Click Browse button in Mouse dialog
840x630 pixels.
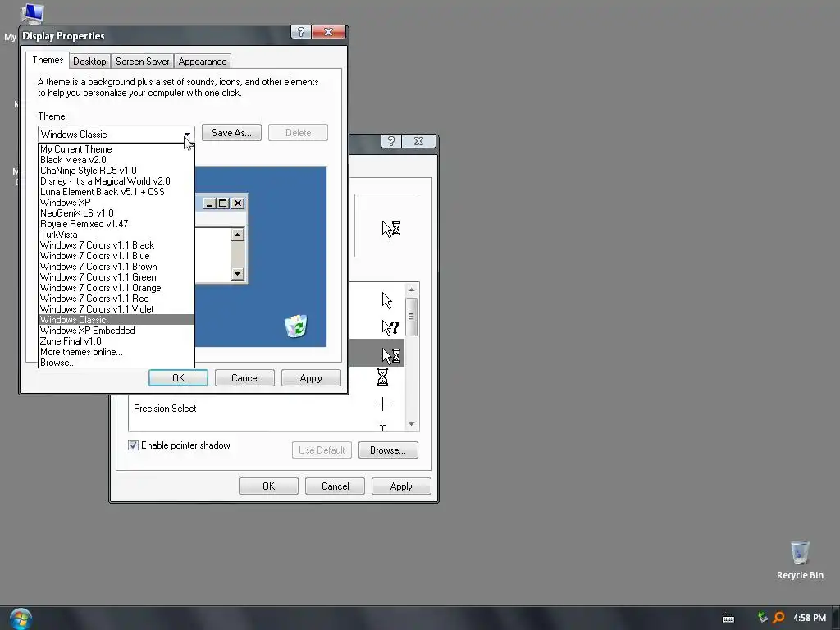pos(388,450)
